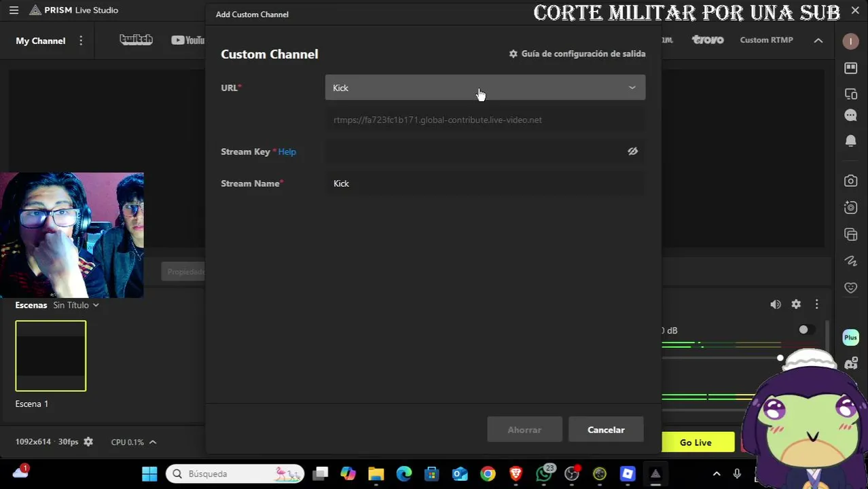Click the Cancelar button
The width and height of the screenshot is (868, 489).
point(606,430)
